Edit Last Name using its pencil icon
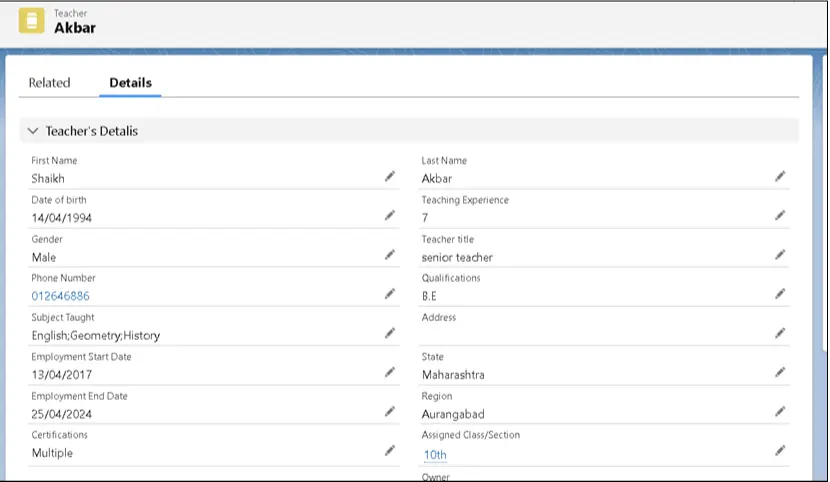Image resolution: width=830 pixels, height=482 pixels. pyautogui.click(x=780, y=176)
